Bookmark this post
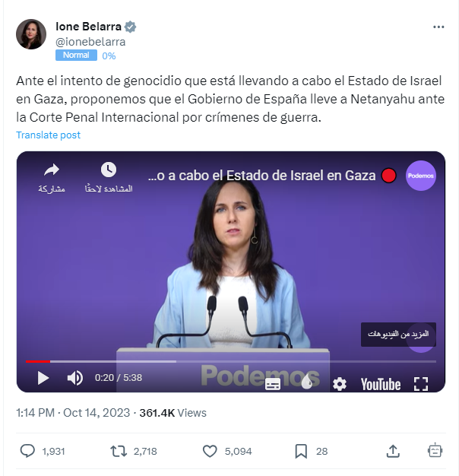Screen dimensions: 459x476 [x=301, y=451]
